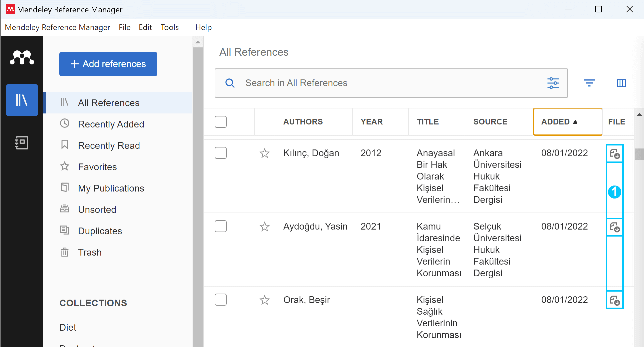The width and height of the screenshot is (644, 347).
Task: Click the Add references button
Action: pyautogui.click(x=108, y=64)
